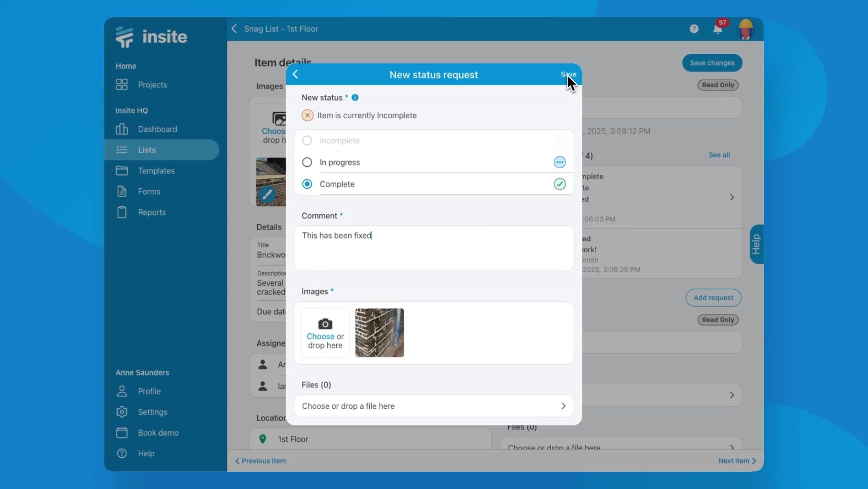Click the pencil edit icon on image
Viewport: 868px width, 489px height.
(267, 194)
